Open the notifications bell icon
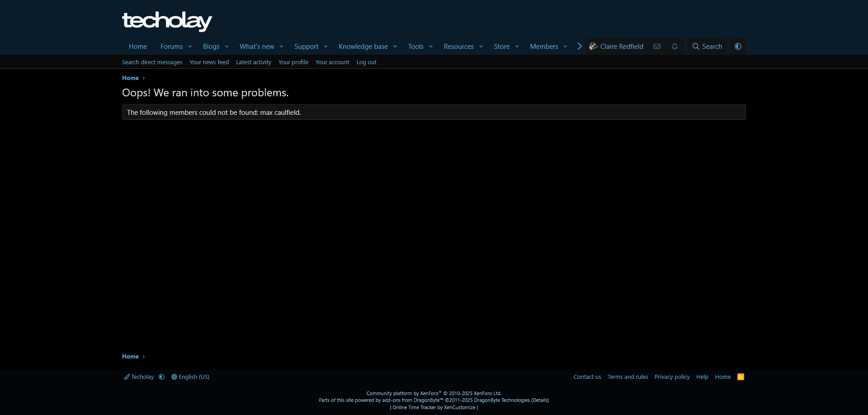 coord(675,47)
